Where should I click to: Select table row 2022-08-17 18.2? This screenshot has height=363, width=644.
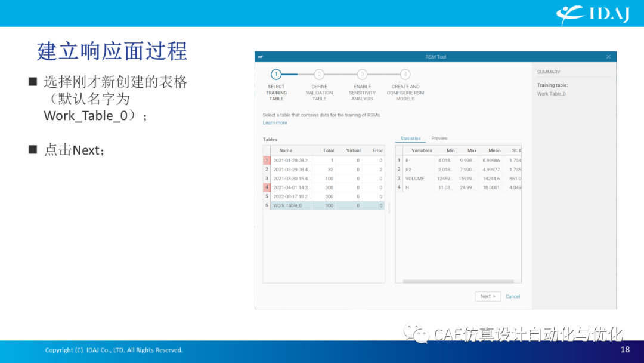click(324, 196)
